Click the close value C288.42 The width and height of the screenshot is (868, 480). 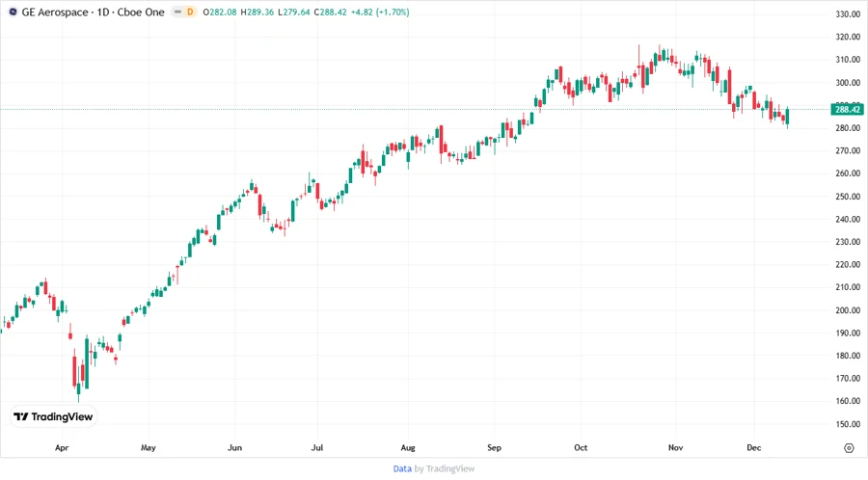(x=330, y=12)
